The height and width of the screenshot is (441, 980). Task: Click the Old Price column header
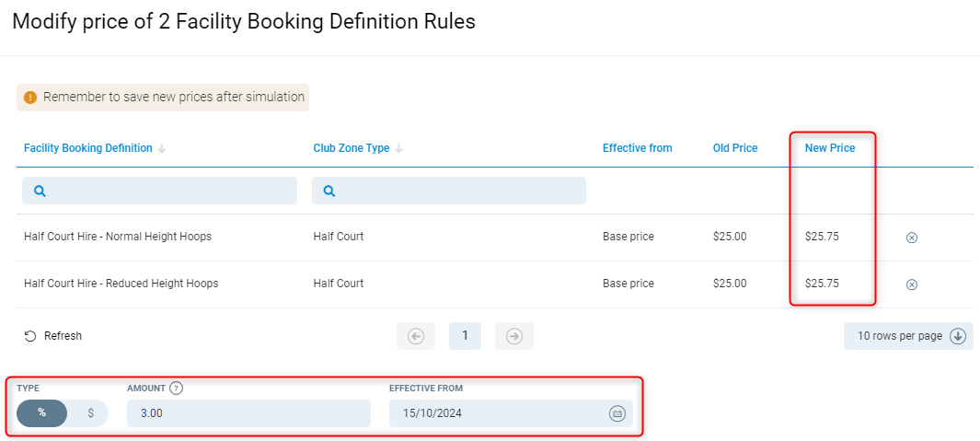coord(734,148)
